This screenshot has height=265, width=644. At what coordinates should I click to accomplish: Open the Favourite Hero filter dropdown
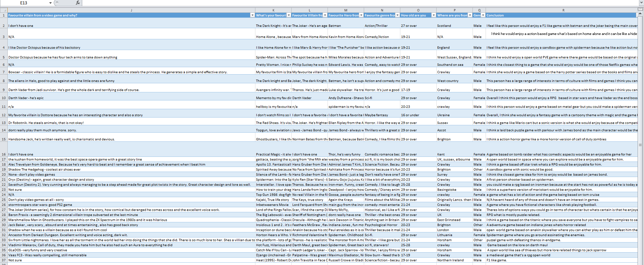click(361, 15)
